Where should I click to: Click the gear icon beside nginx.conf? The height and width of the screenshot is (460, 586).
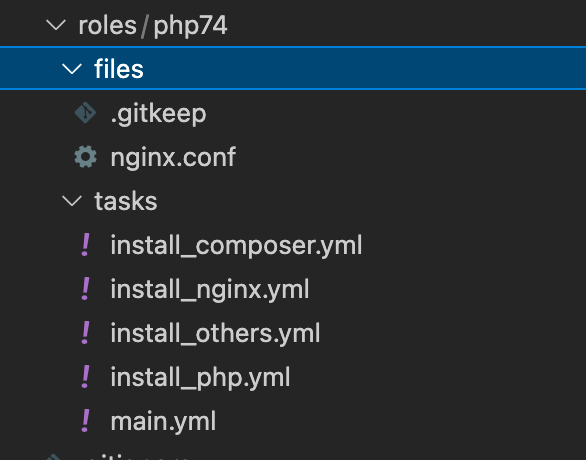tap(85, 157)
